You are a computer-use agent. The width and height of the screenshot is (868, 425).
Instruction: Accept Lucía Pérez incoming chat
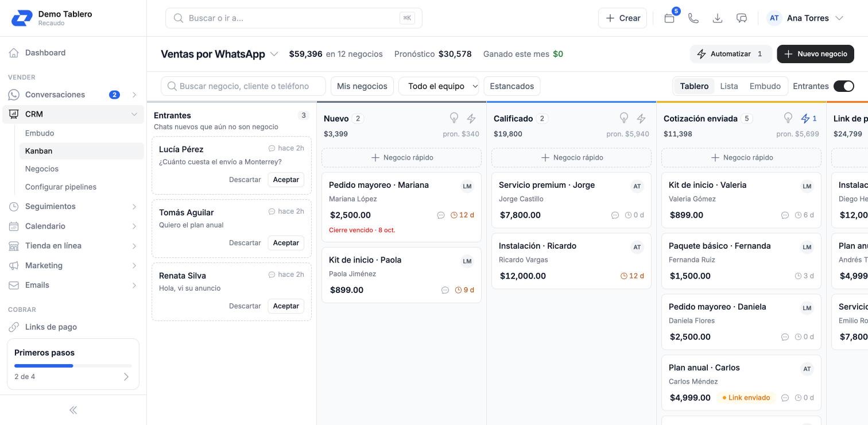point(286,180)
